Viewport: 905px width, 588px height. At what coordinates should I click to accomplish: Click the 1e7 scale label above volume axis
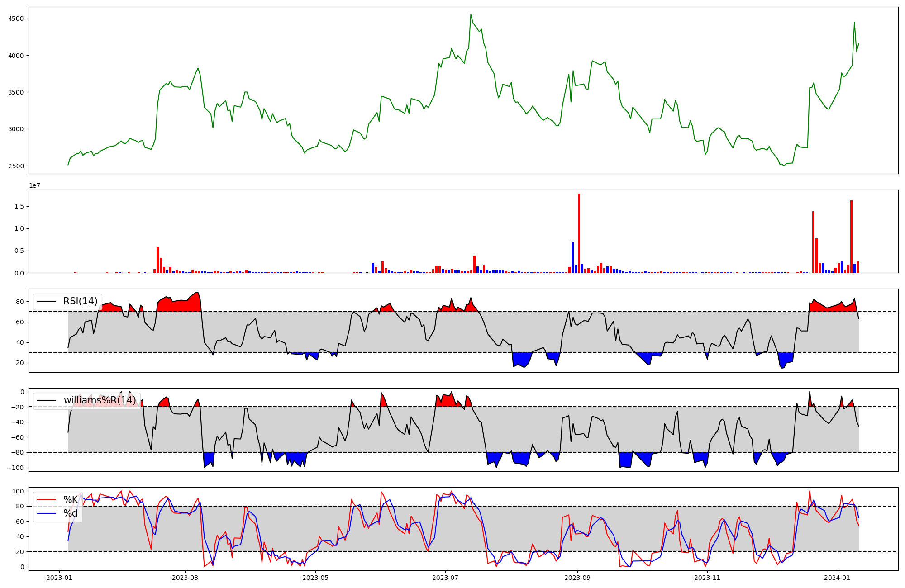(35, 186)
